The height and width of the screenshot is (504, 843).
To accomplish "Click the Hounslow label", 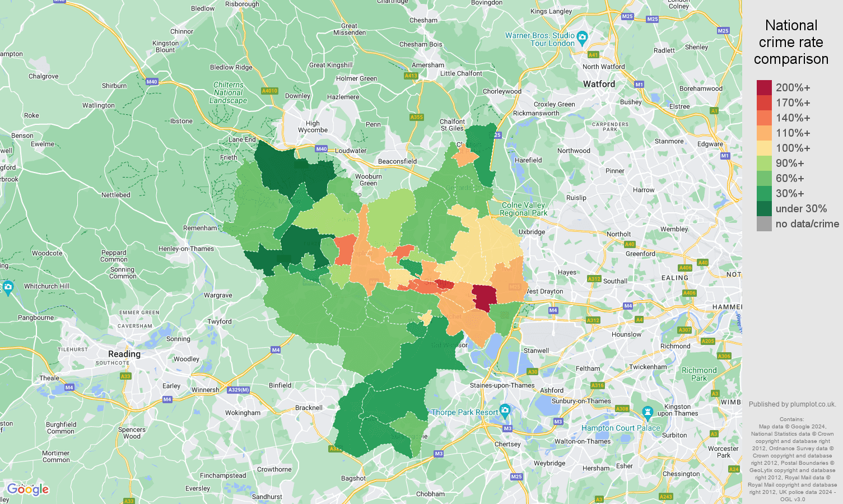I will pos(626,334).
